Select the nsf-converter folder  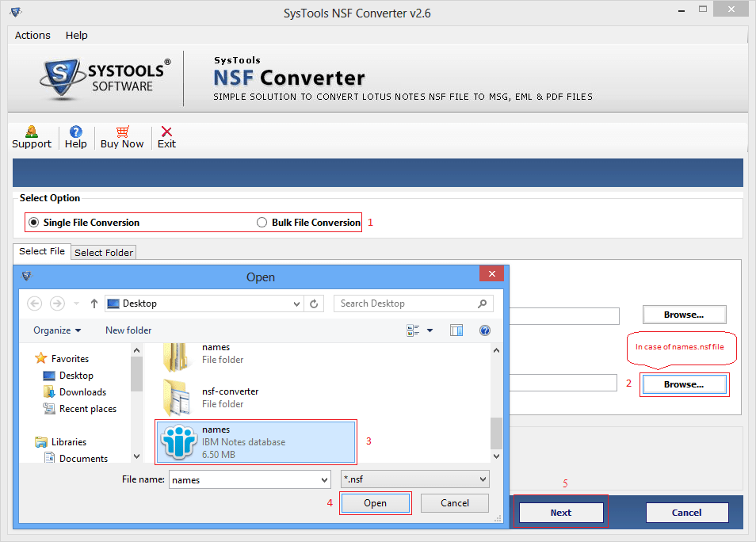(x=211, y=397)
